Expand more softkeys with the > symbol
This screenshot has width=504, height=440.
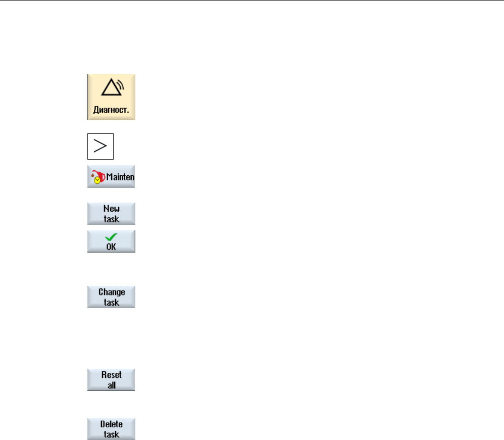pyautogui.click(x=100, y=146)
